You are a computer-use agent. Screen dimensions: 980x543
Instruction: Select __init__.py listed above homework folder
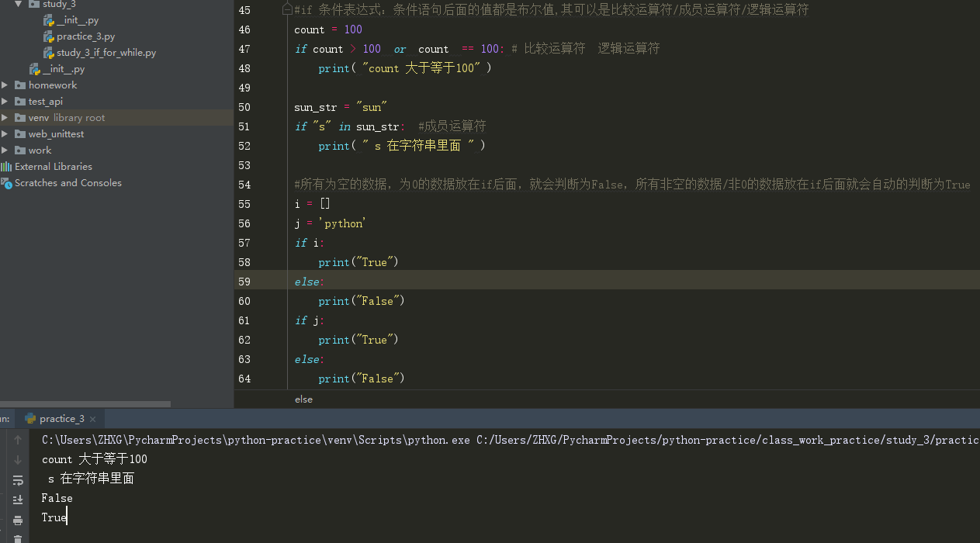pyautogui.click(x=64, y=69)
